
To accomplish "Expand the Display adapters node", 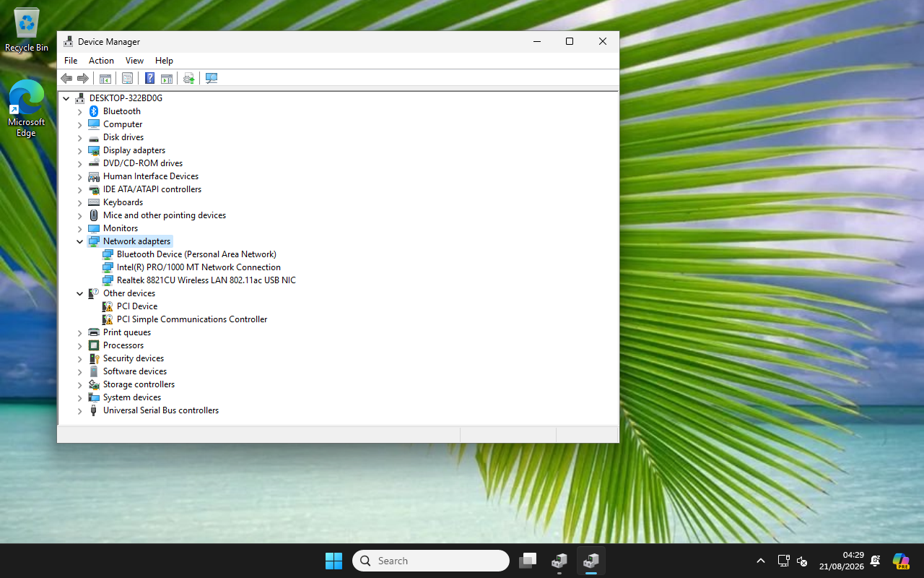I will [x=80, y=151].
